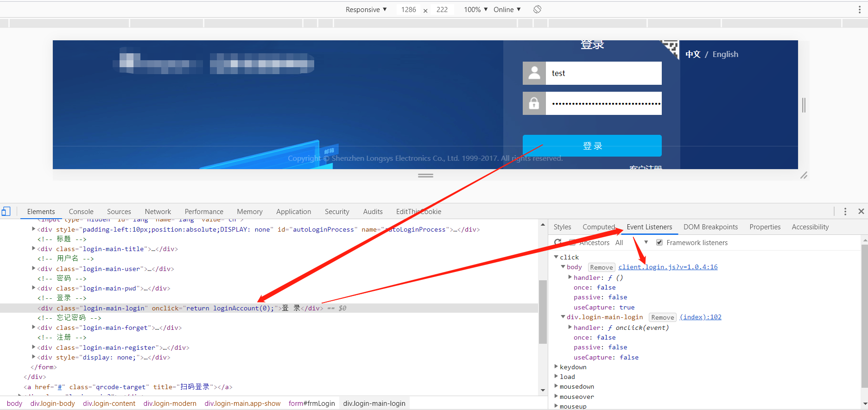
Task: Open the Audits tab
Action: (x=373, y=211)
